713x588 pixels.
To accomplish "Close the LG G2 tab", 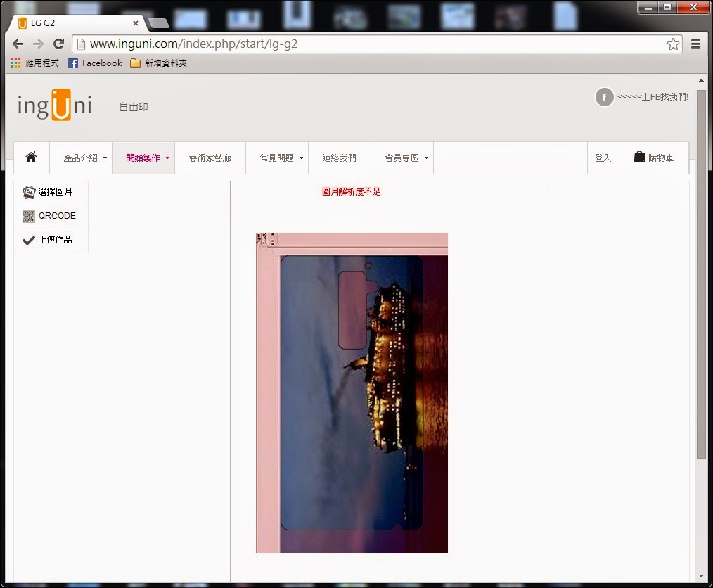I will click(x=135, y=23).
